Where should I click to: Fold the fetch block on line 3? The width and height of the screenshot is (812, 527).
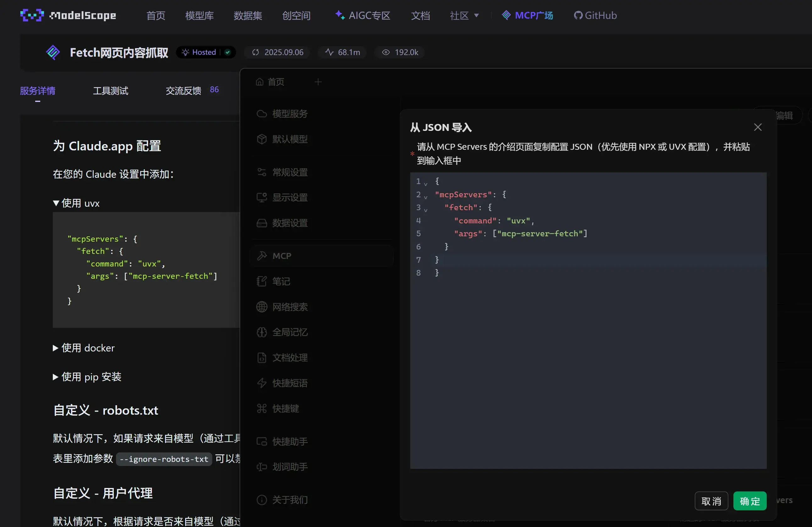(426, 210)
